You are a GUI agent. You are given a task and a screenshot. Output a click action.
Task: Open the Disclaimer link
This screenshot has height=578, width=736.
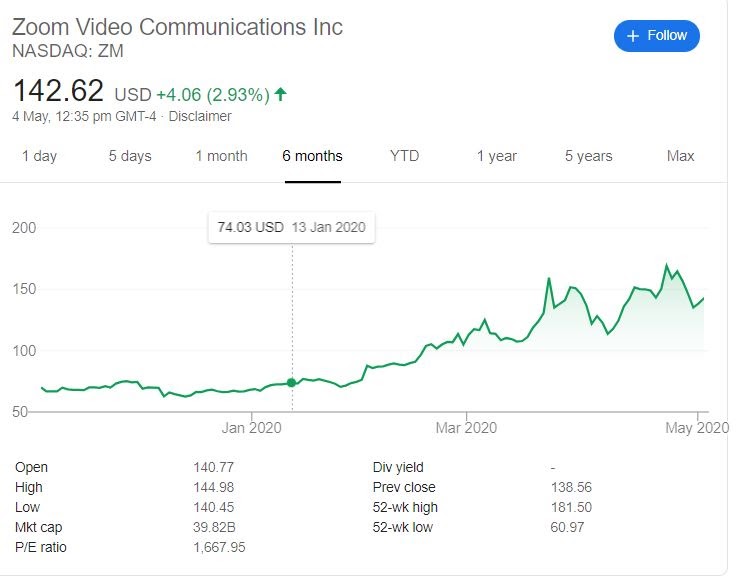coord(198,116)
